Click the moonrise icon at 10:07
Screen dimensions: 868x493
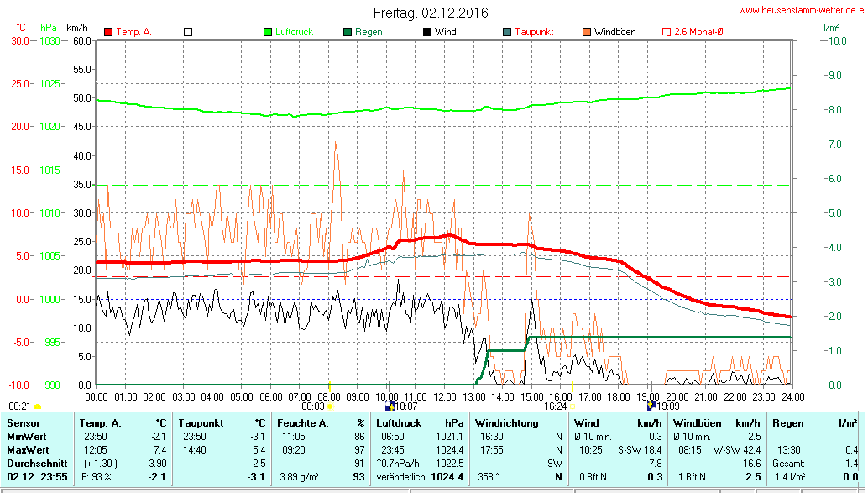coord(390,406)
